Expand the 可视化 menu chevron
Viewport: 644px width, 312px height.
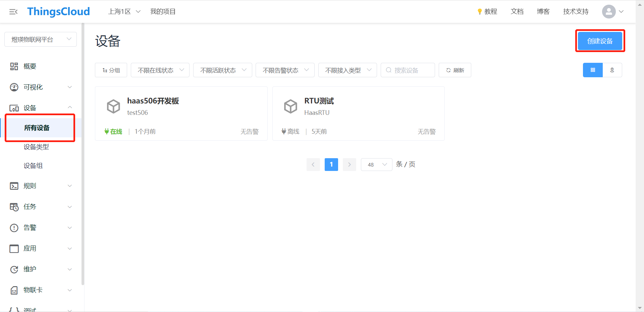click(x=70, y=87)
